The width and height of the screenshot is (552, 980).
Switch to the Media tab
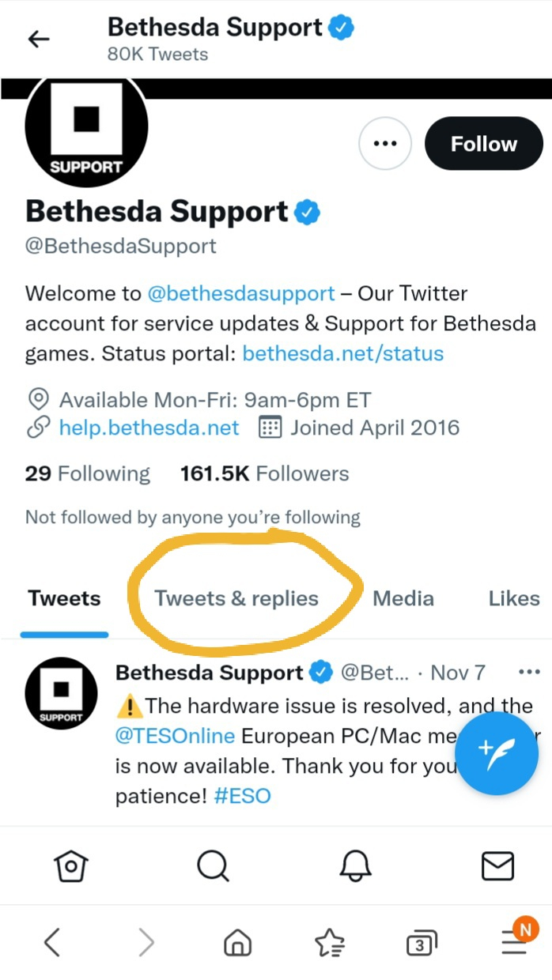pos(403,598)
